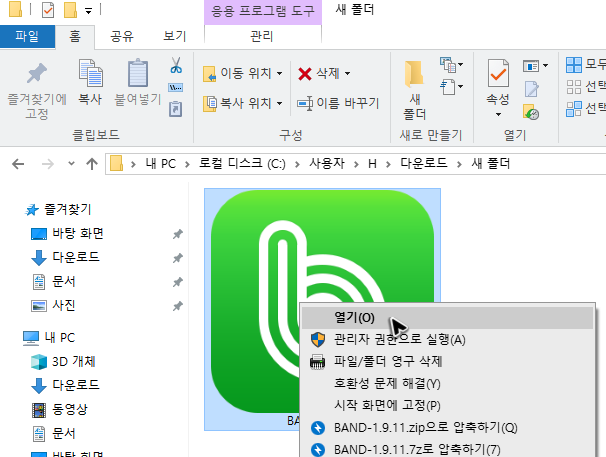Click the Paste shortcut icon
The height and width of the screenshot is (457, 606).
[176, 109]
